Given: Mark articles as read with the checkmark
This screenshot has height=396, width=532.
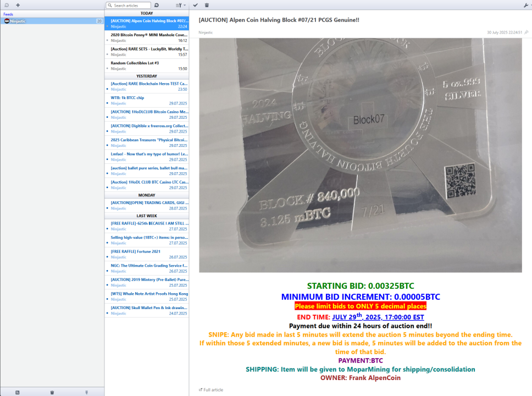Looking at the screenshot, I should (196, 5).
